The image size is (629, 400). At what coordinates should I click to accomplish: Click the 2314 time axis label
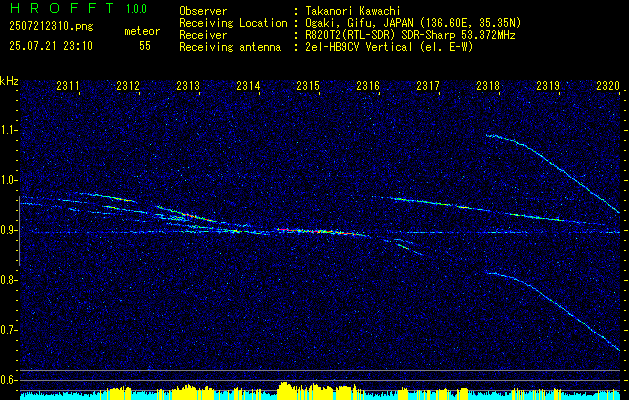[x=248, y=86]
